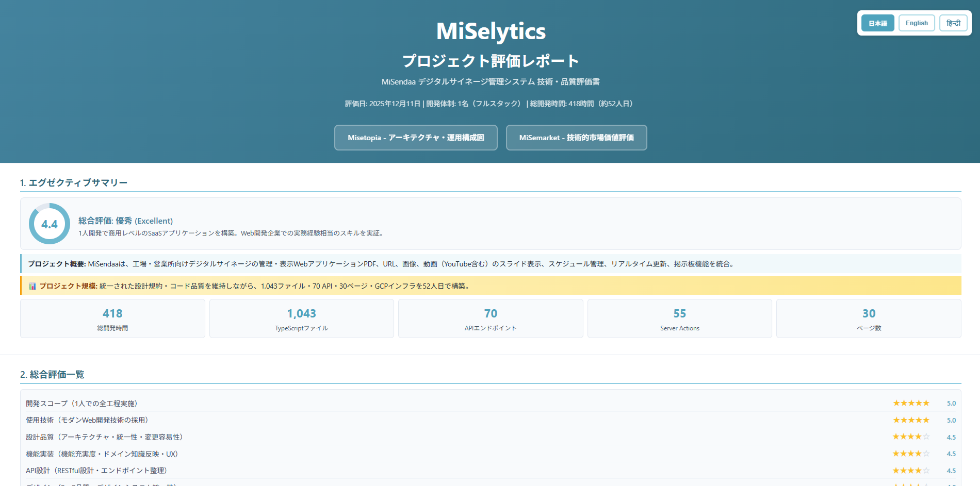Expand the 総合評価一覧 section
Viewport: 980px width, 486px height.
coord(54,375)
